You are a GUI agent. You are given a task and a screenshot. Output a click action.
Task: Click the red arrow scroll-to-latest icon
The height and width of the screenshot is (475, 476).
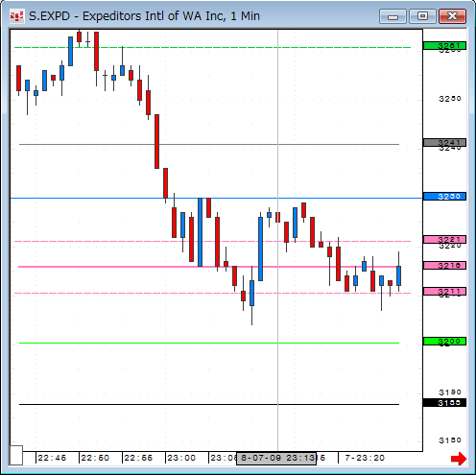click(459, 459)
